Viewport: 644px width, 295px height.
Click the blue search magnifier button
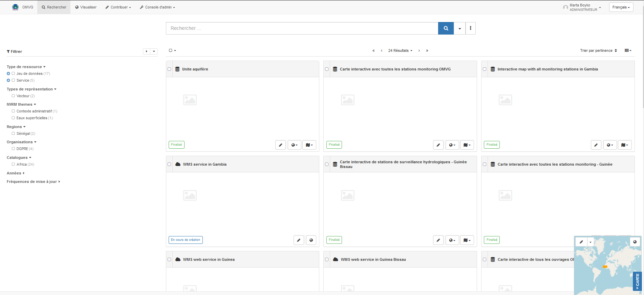[446, 28]
